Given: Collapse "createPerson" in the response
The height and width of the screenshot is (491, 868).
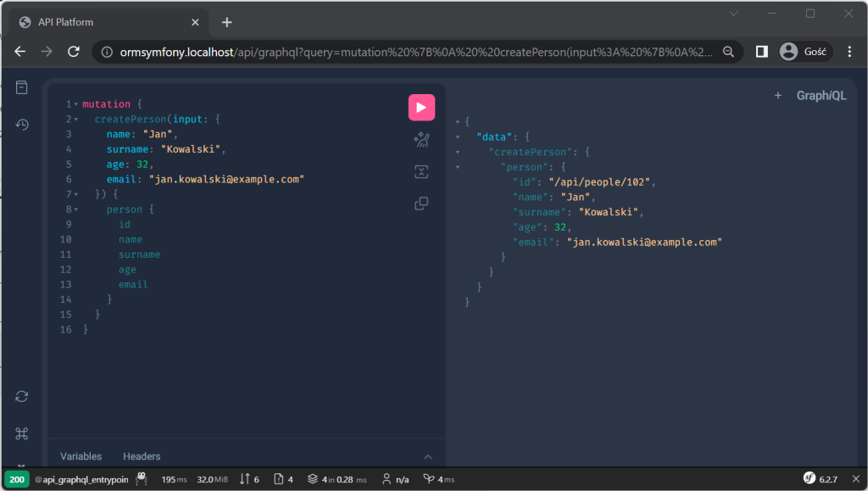Looking at the screenshot, I should pos(458,152).
